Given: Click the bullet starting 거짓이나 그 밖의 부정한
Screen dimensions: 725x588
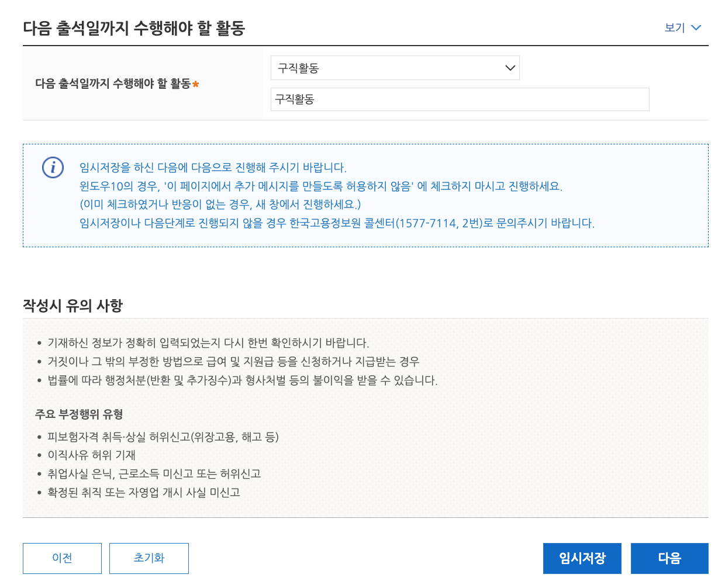Looking at the screenshot, I should tap(233, 362).
